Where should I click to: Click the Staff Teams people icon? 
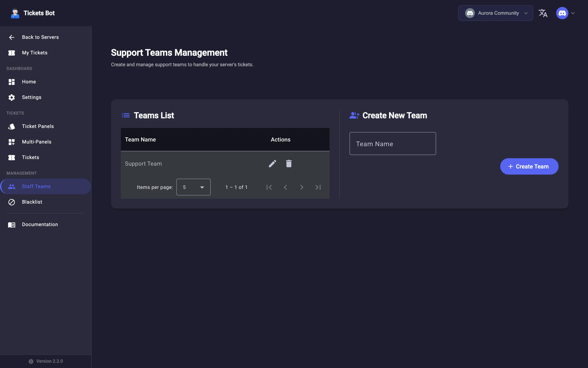[x=12, y=186]
